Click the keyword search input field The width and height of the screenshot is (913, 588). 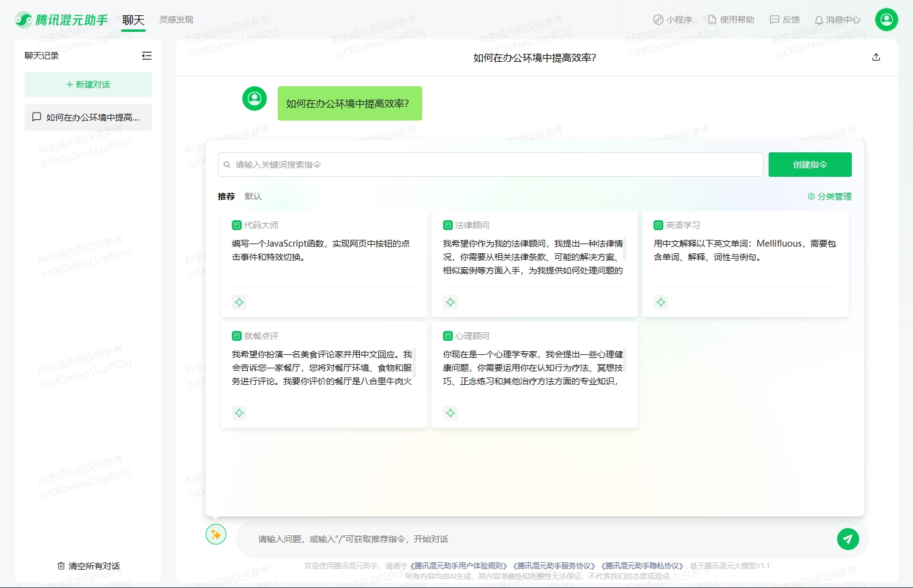point(490,164)
